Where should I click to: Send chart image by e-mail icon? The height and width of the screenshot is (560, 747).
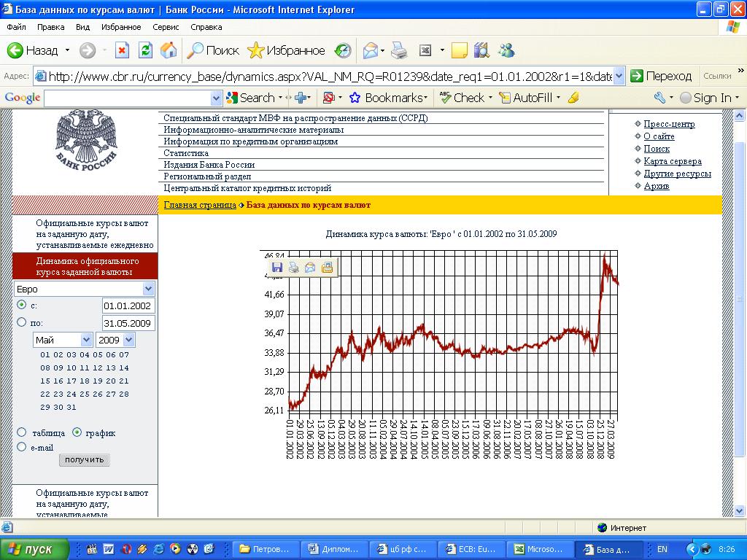tap(310, 268)
